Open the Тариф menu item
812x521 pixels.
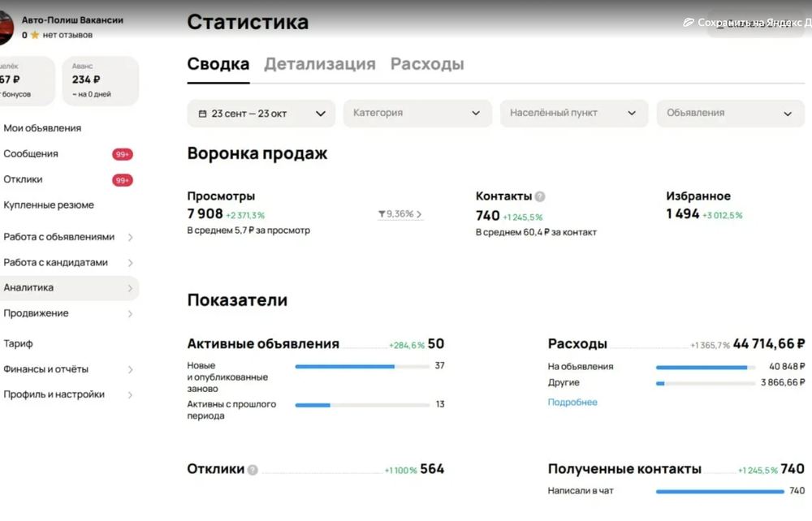[x=18, y=344]
